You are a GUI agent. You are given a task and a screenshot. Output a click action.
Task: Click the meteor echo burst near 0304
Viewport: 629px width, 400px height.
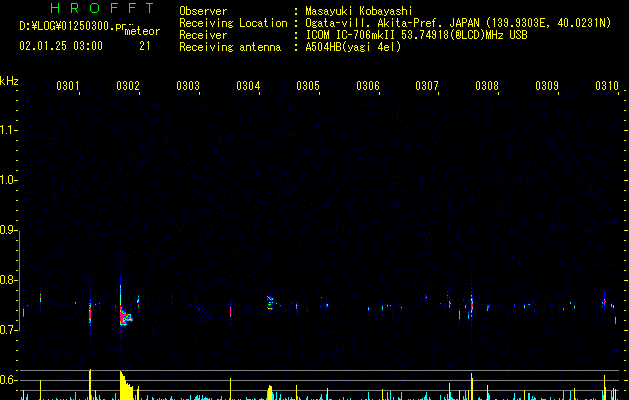(271, 303)
